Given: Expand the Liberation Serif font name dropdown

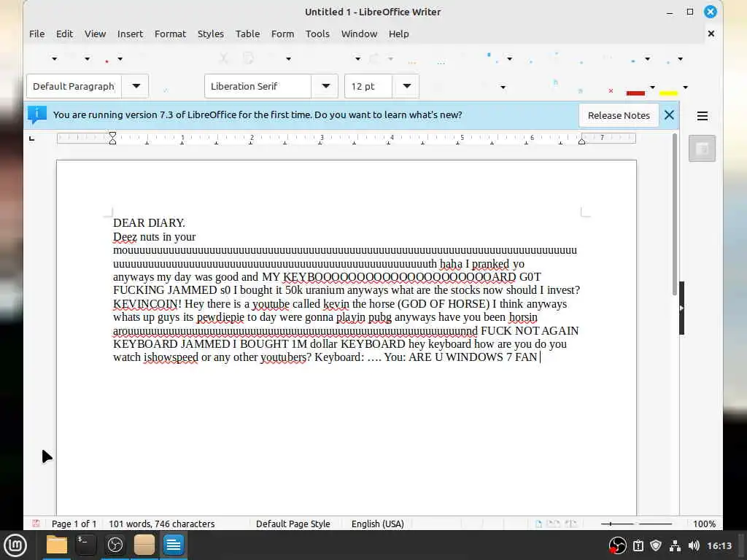Looking at the screenshot, I should point(325,86).
